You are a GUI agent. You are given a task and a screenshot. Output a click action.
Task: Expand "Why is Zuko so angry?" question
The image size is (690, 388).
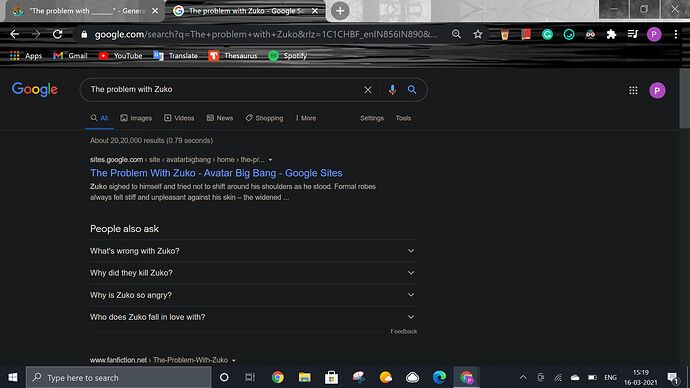tap(253, 295)
